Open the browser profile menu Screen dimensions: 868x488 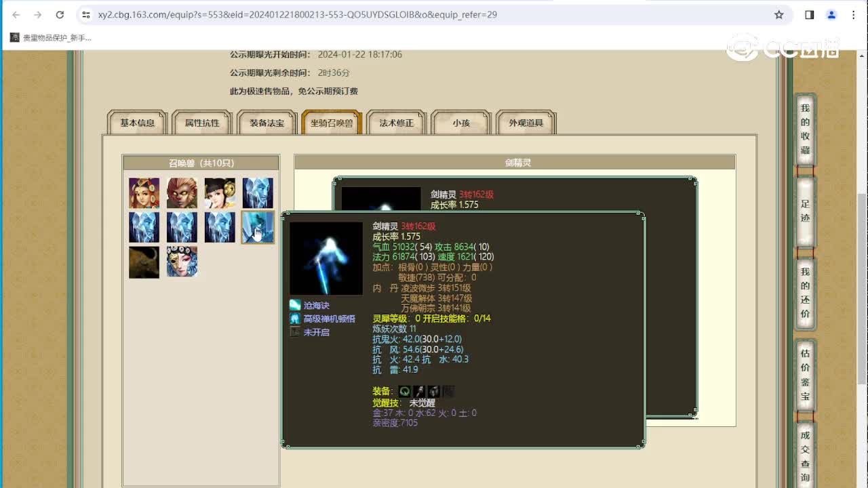[x=831, y=14]
